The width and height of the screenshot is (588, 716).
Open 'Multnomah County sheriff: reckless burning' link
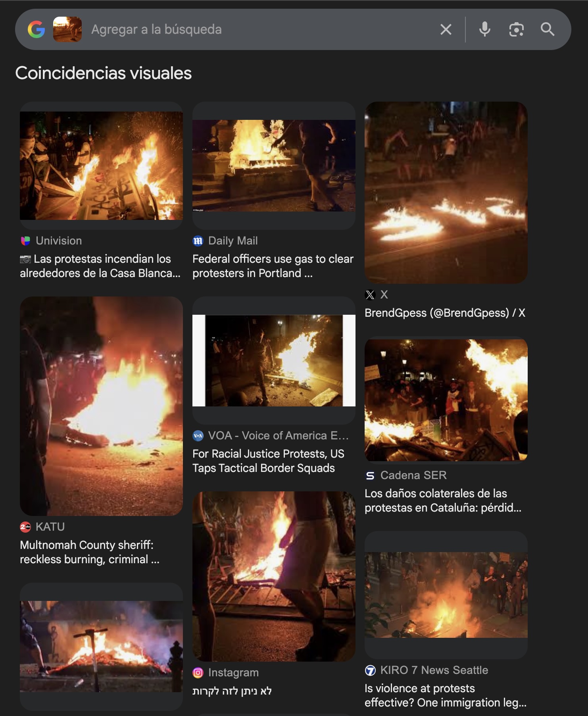(x=90, y=552)
